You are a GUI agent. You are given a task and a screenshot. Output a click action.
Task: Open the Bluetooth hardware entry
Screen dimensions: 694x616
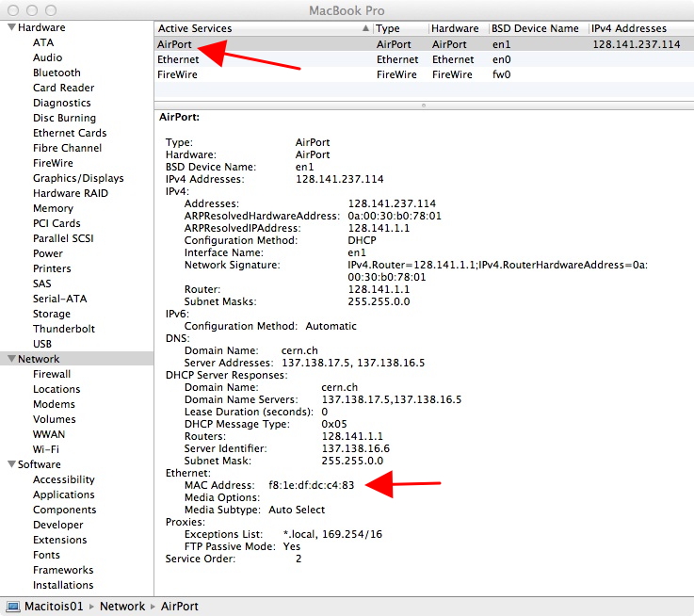pos(56,73)
